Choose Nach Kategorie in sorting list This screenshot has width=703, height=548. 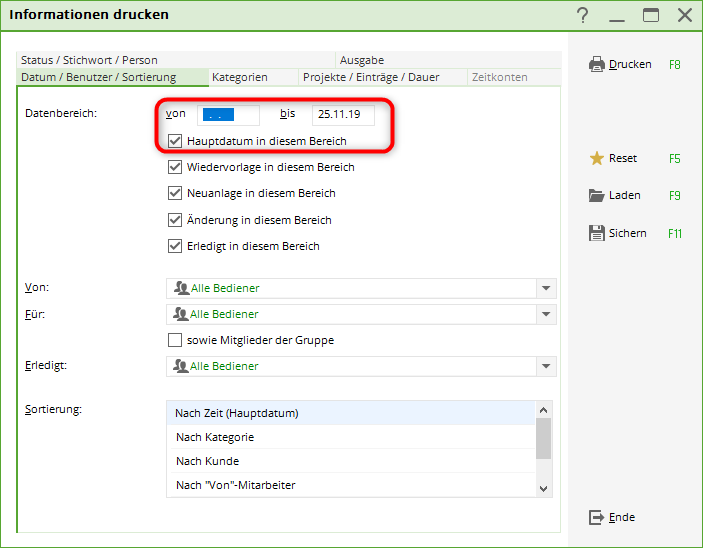(214, 437)
